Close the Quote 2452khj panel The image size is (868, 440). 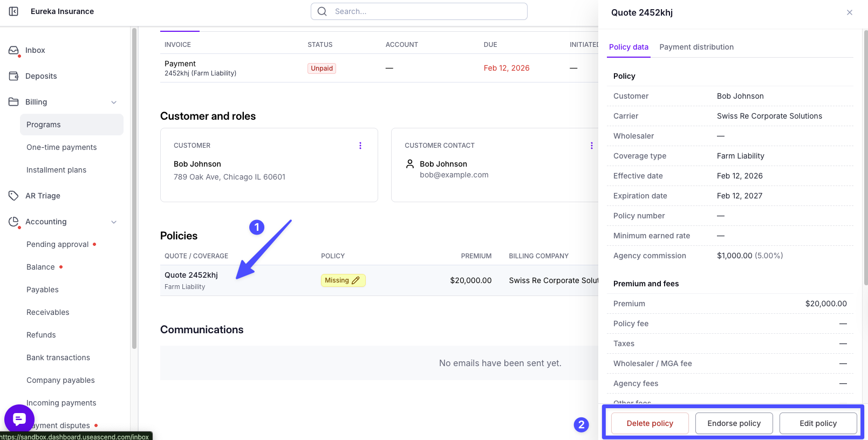click(850, 12)
